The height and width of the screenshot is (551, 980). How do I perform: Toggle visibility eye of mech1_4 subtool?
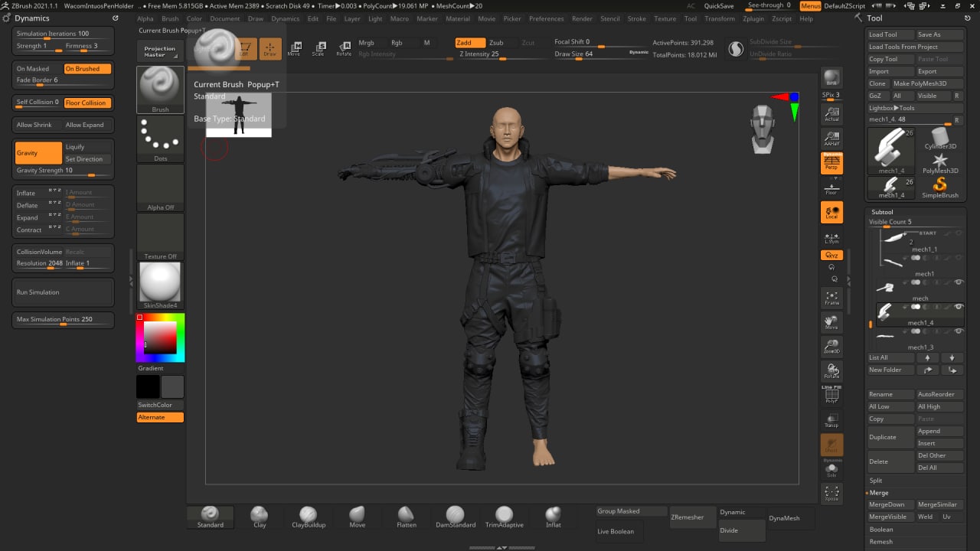(x=959, y=306)
